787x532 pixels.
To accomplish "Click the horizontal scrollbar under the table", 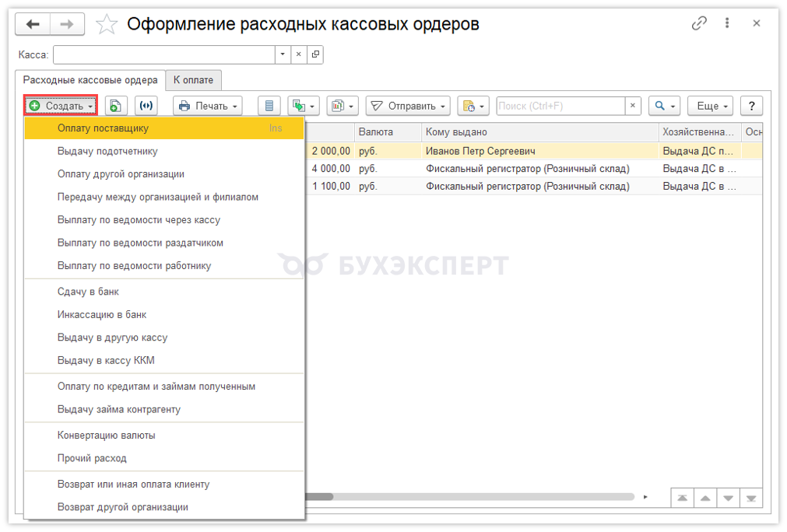I will [467, 496].
